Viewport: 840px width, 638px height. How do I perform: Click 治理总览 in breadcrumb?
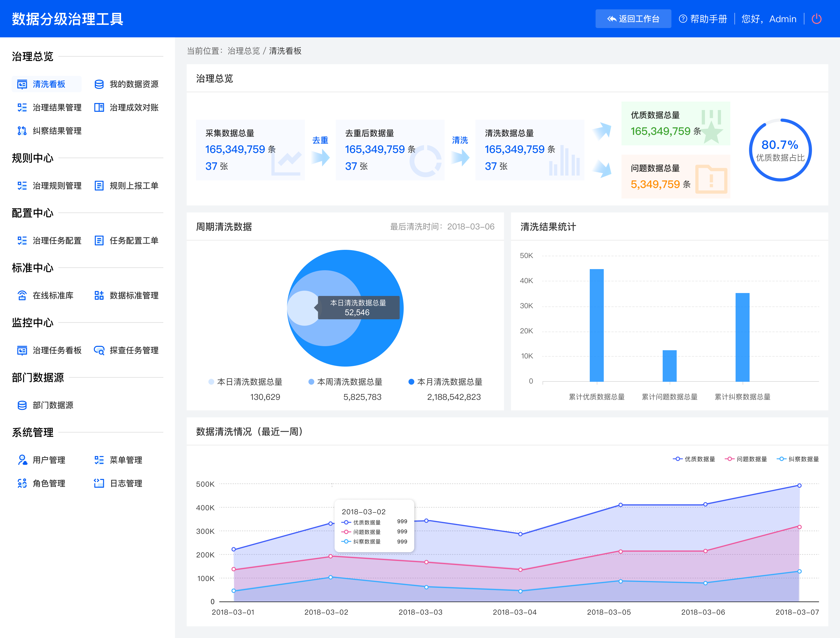click(244, 51)
